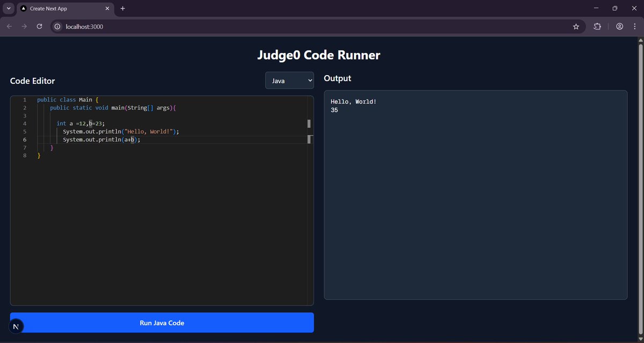The image size is (644, 343).
Task: Click the Judge0 Code Runner heading
Action: click(x=319, y=55)
